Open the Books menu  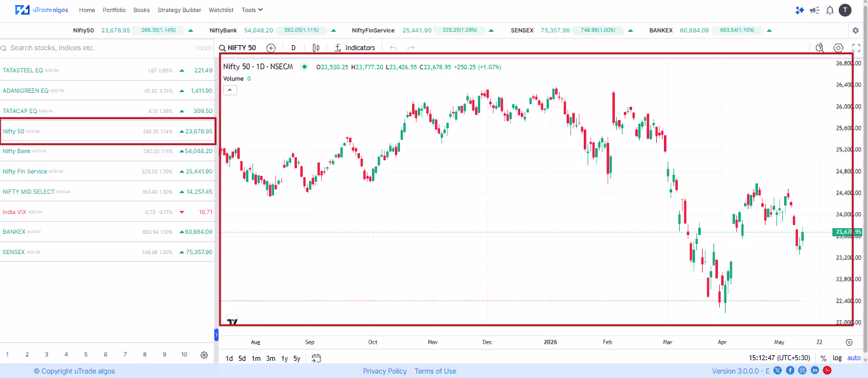[x=142, y=10]
